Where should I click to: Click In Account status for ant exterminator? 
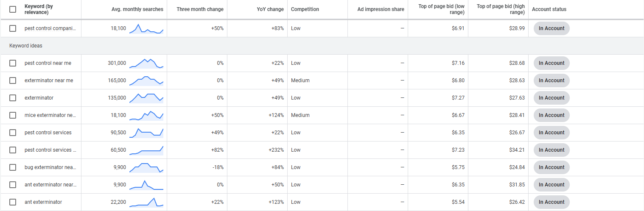click(552, 202)
